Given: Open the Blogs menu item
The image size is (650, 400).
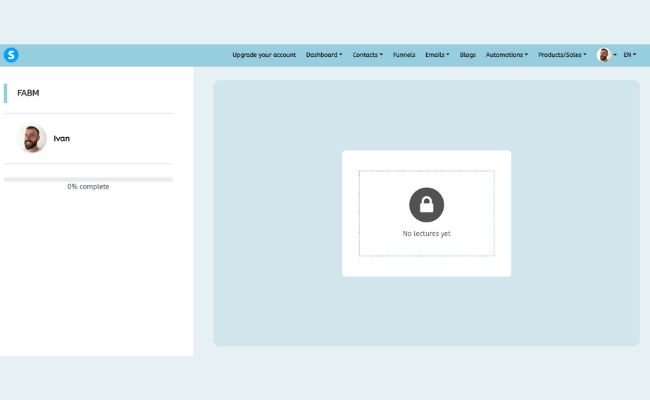Looking at the screenshot, I should click(x=468, y=55).
